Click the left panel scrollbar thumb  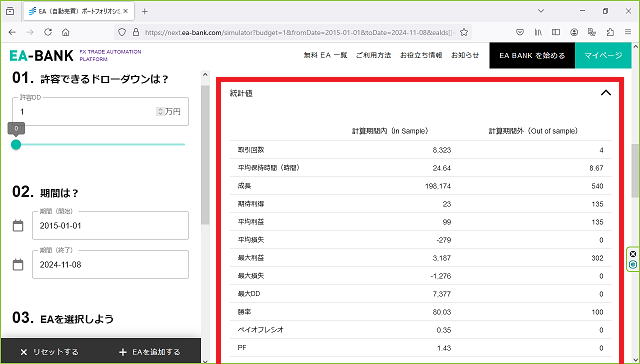[205, 155]
